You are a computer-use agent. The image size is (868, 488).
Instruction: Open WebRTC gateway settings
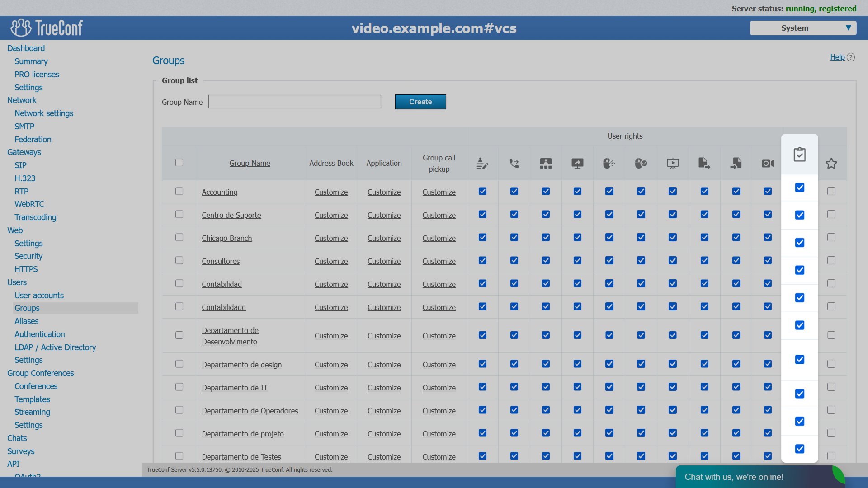click(x=29, y=204)
